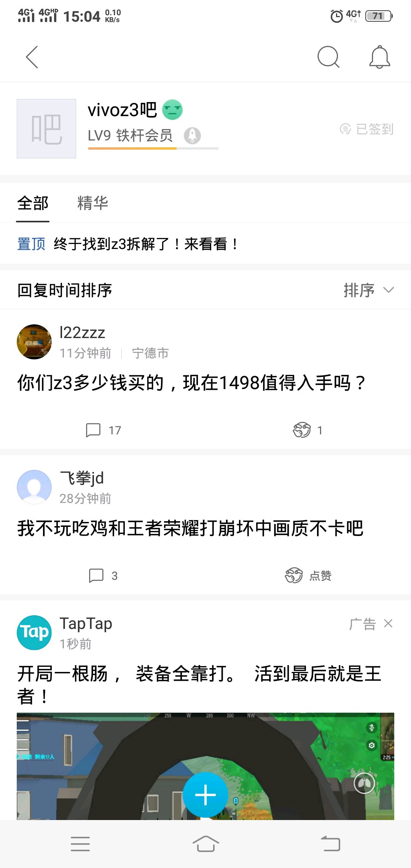
Task: Open pinned post about z3拆解
Action: [x=146, y=244]
